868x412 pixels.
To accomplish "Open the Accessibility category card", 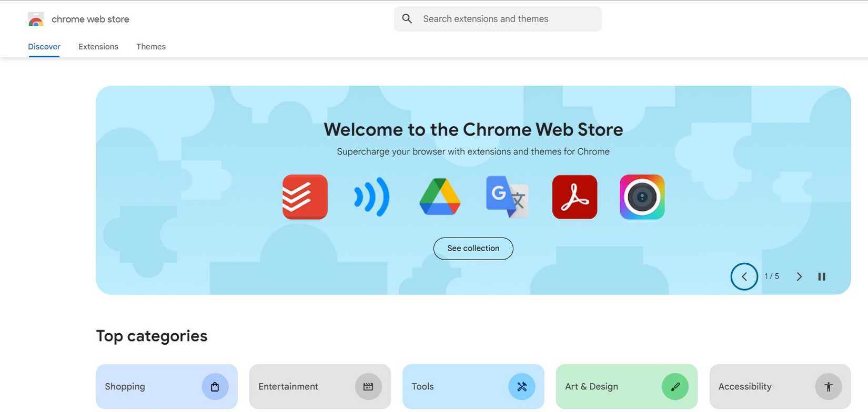I will 780,387.
